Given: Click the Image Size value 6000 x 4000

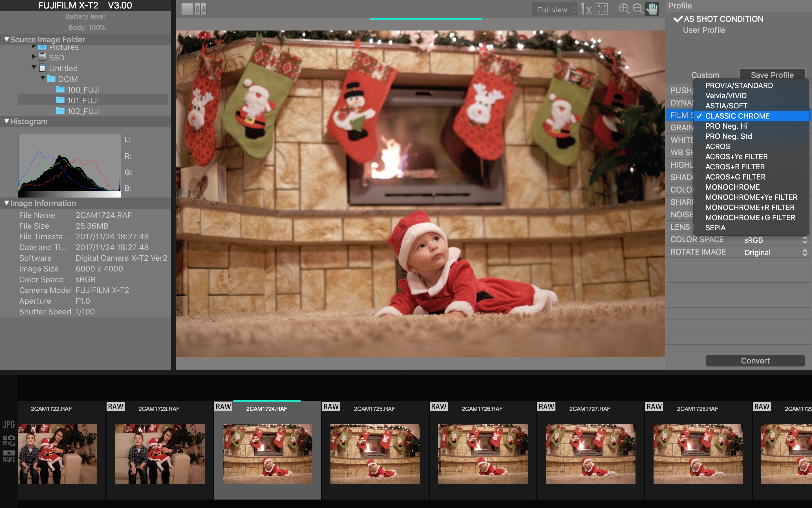Looking at the screenshot, I should tap(99, 269).
